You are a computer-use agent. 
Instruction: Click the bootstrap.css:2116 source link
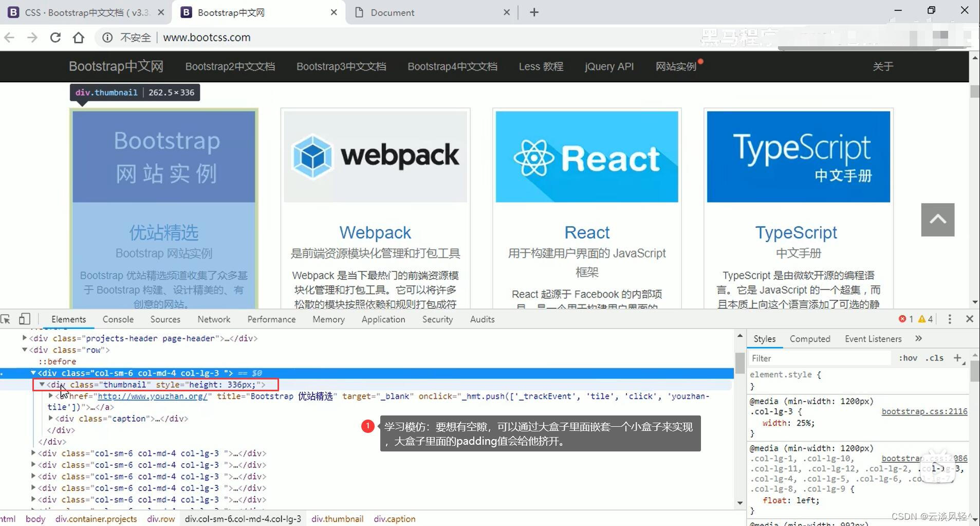pyautogui.click(x=924, y=411)
